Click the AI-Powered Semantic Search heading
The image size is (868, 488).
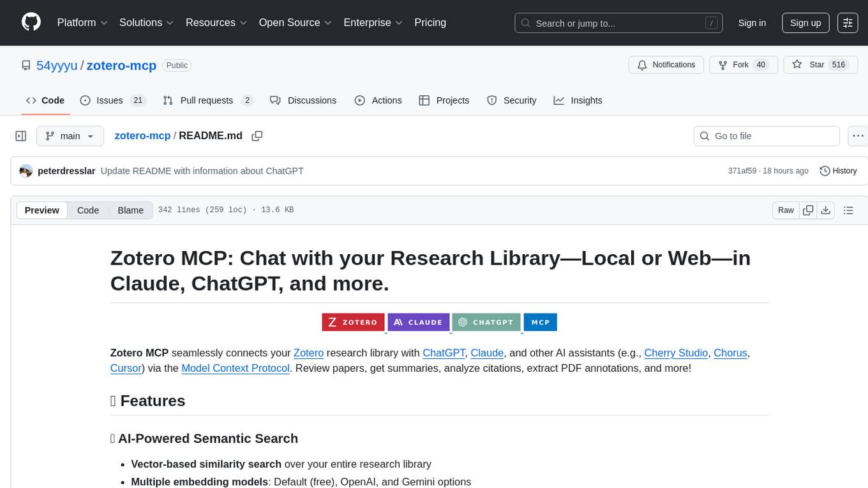(x=204, y=438)
